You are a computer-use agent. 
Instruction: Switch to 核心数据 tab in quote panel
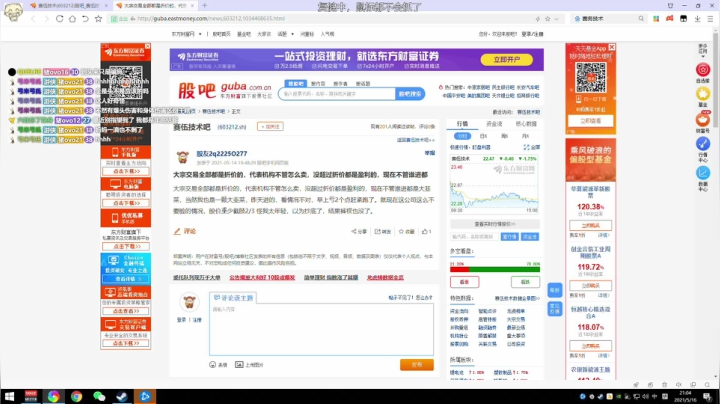point(526,124)
